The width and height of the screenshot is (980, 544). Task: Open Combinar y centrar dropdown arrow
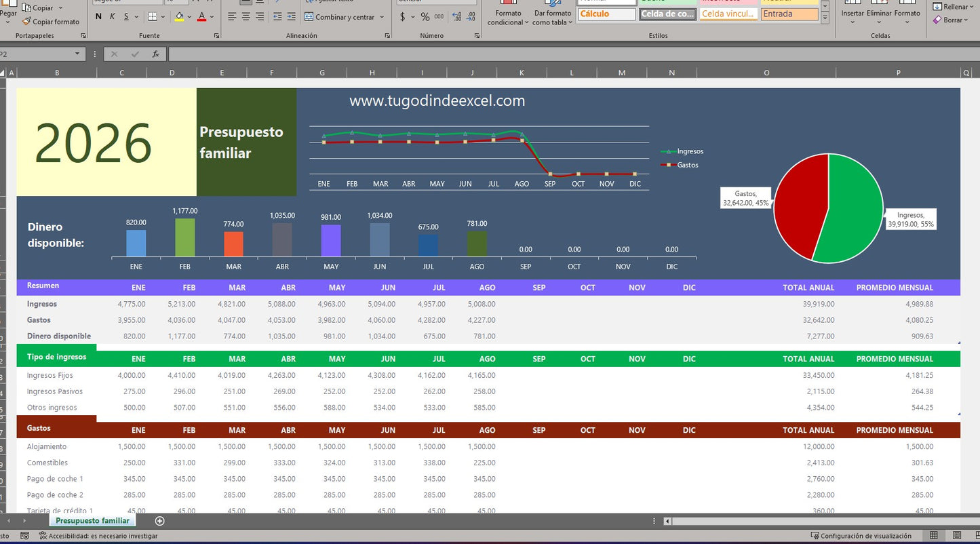(x=382, y=17)
